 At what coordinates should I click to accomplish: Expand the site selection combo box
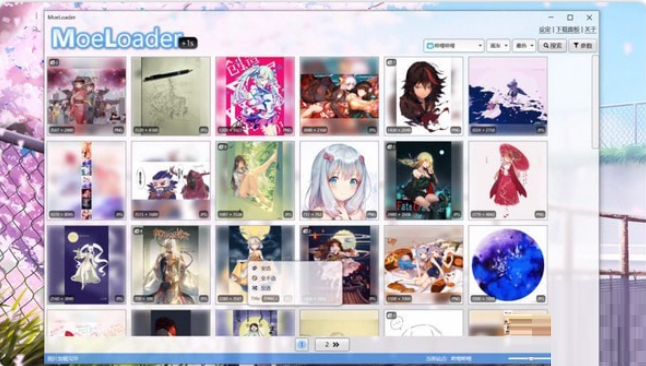(x=454, y=45)
